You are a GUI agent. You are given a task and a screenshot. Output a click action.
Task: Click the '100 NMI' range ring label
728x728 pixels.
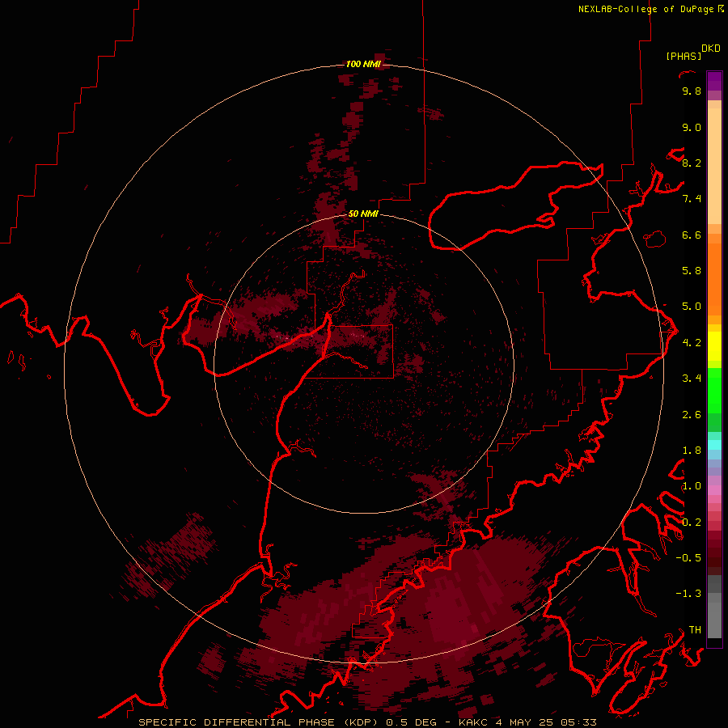(x=363, y=64)
